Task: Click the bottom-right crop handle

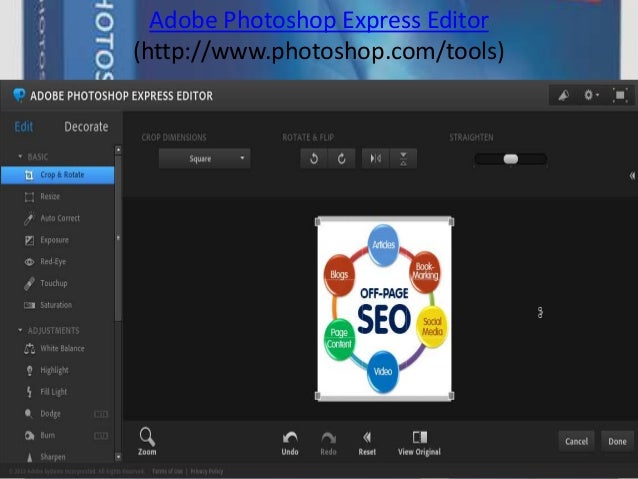Action: 451,396
